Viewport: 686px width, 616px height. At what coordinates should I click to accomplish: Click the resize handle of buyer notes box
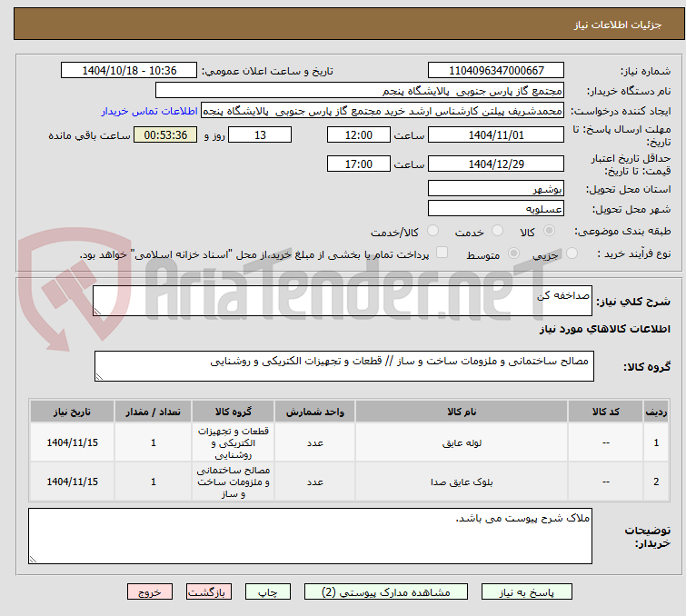(34, 559)
